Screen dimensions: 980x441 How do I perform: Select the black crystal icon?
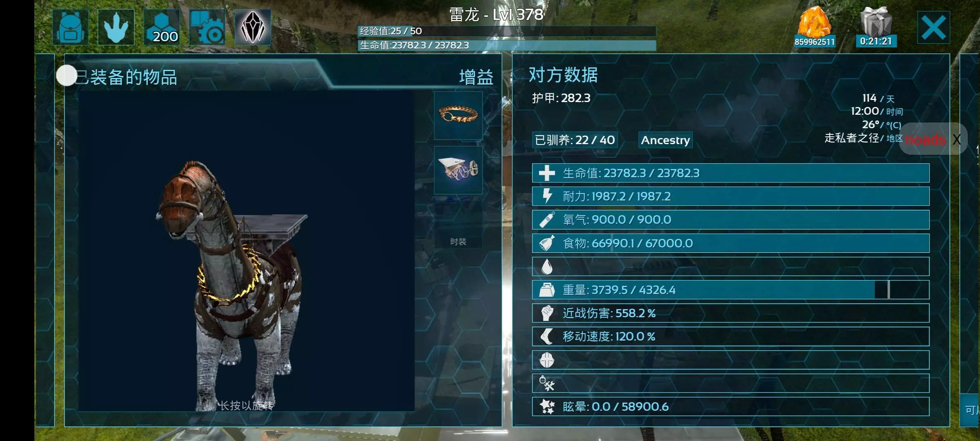[x=253, y=27]
